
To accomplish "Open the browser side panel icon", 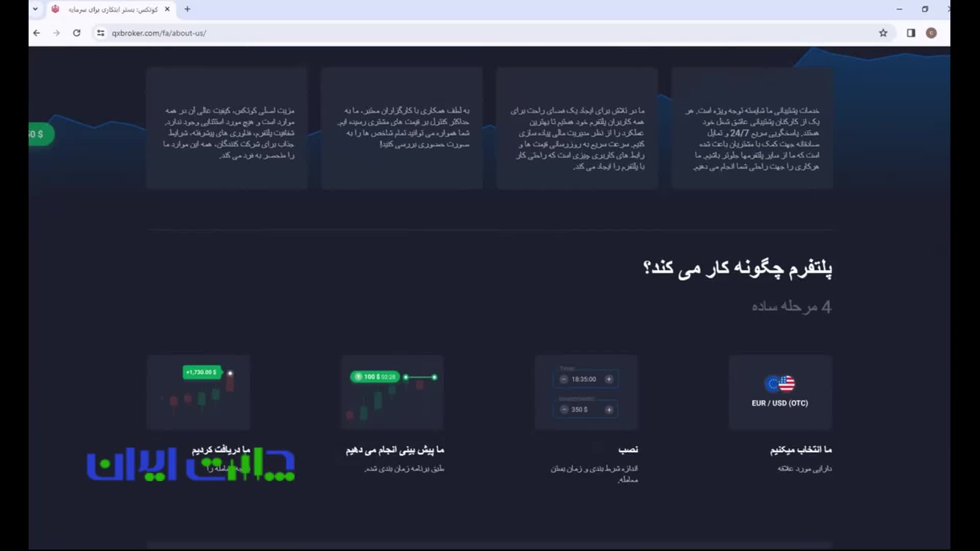I will [x=911, y=33].
